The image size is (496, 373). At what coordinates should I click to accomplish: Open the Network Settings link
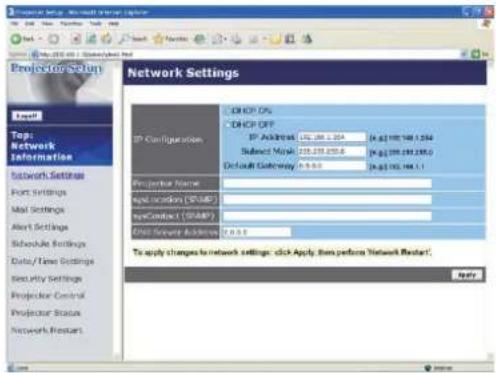click(x=48, y=175)
